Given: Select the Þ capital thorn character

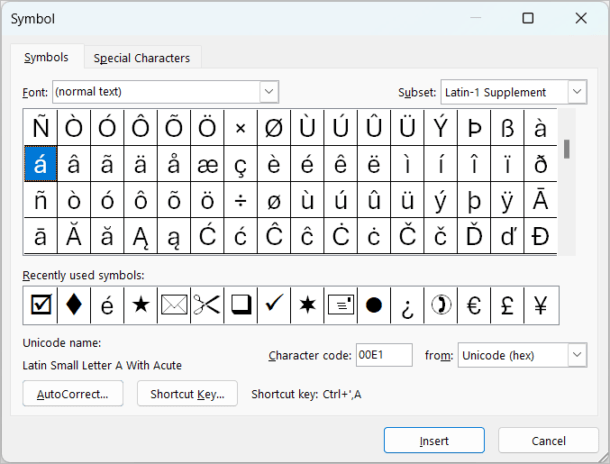Looking at the screenshot, I should (x=474, y=128).
